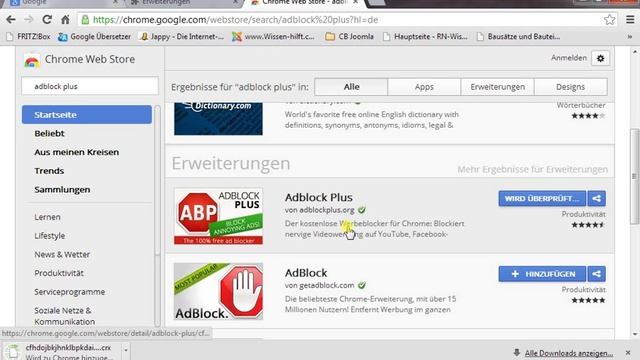Viewport: 640px width, 360px height.
Task: Open the Lernen category
Action: (47, 217)
